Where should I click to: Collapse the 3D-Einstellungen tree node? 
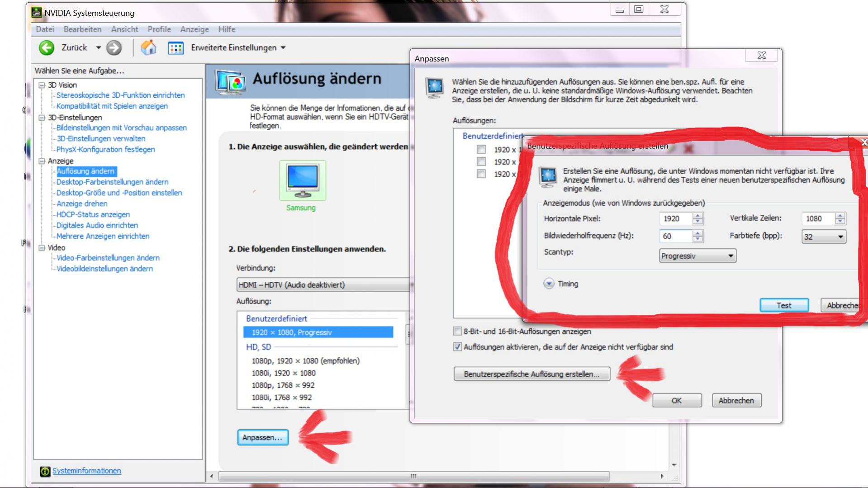[x=42, y=117]
